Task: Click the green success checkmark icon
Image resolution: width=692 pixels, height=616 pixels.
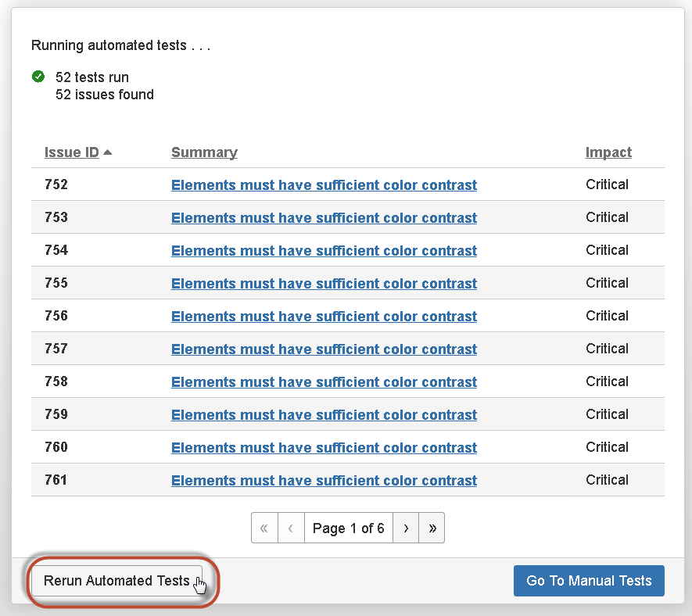Action: (x=38, y=77)
